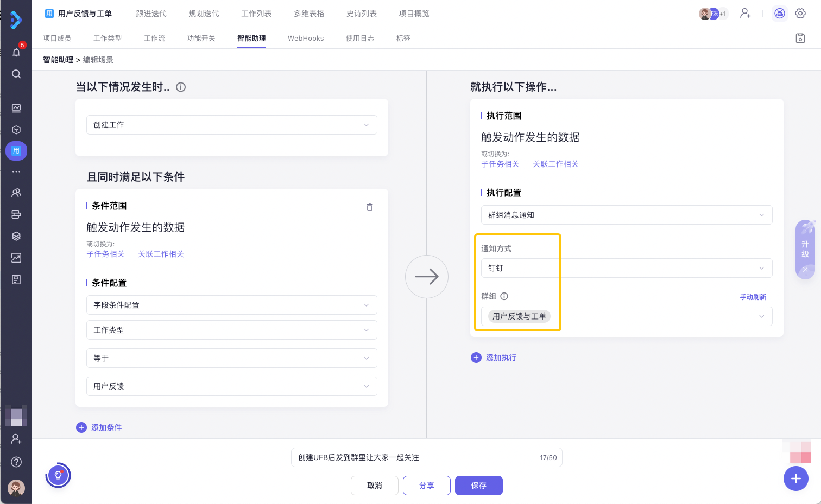Delete the condition using the trash icon
The width and height of the screenshot is (821, 504).
pyautogui.click(x=370, y=207)
